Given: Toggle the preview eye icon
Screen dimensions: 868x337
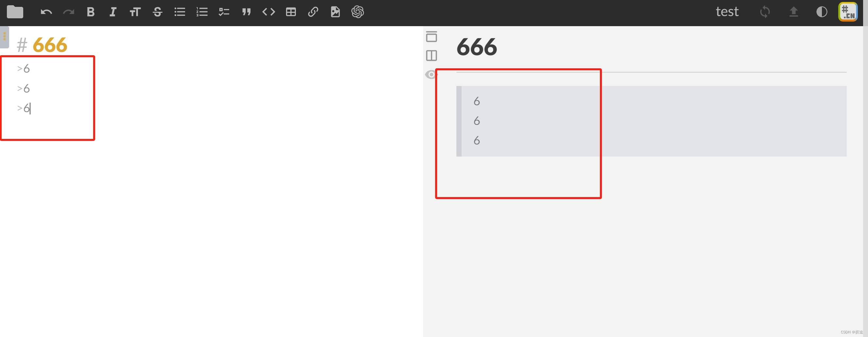Looking at the screenshot, I should click(x=431, y=75).
